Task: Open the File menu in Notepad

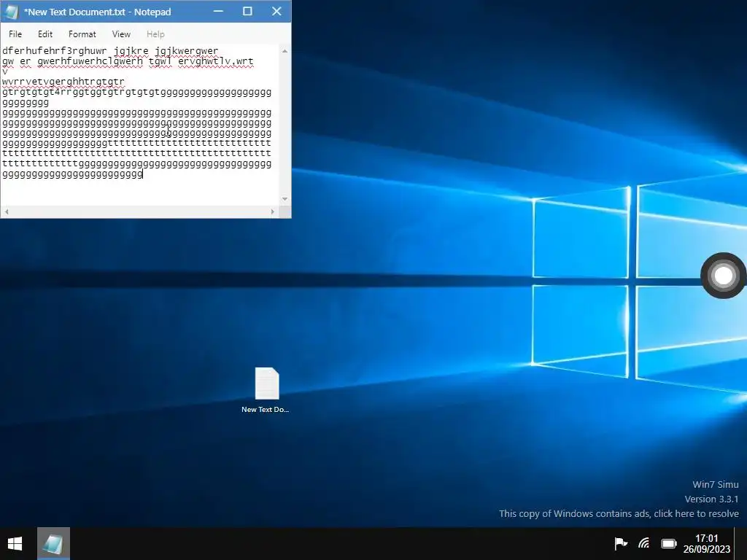Action: tap(15, 34)
